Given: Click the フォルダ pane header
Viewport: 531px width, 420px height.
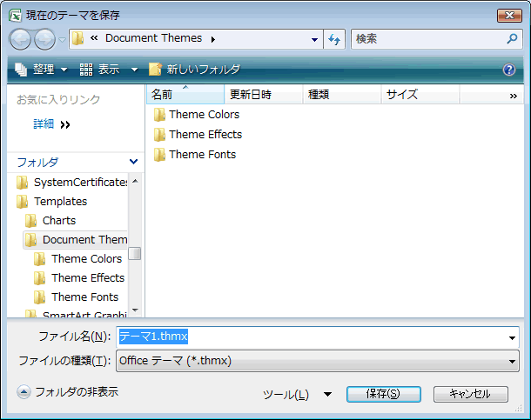Looking at the screenshot, I should click(76, 162).
